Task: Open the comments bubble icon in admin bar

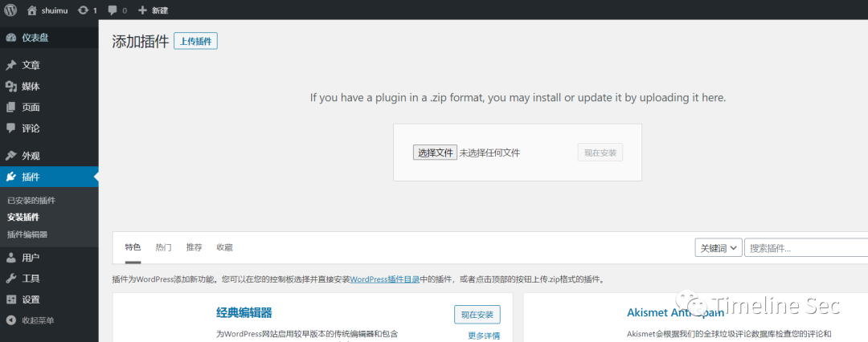Action: pos(113,10)
